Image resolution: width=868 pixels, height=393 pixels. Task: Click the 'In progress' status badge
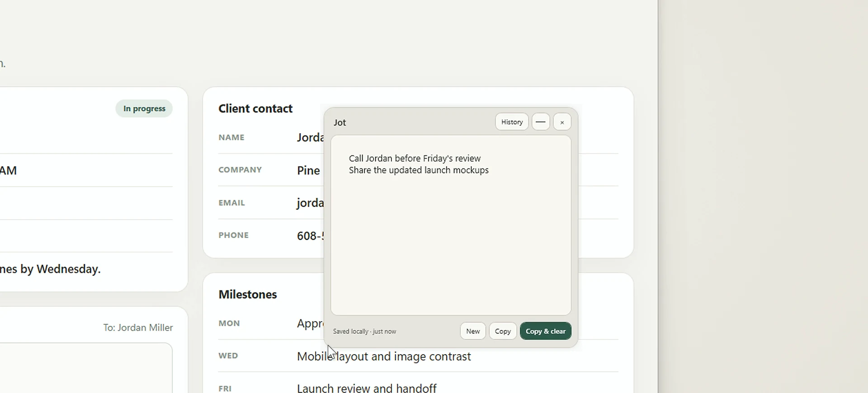pyautogui.click(x=144, y=108)
